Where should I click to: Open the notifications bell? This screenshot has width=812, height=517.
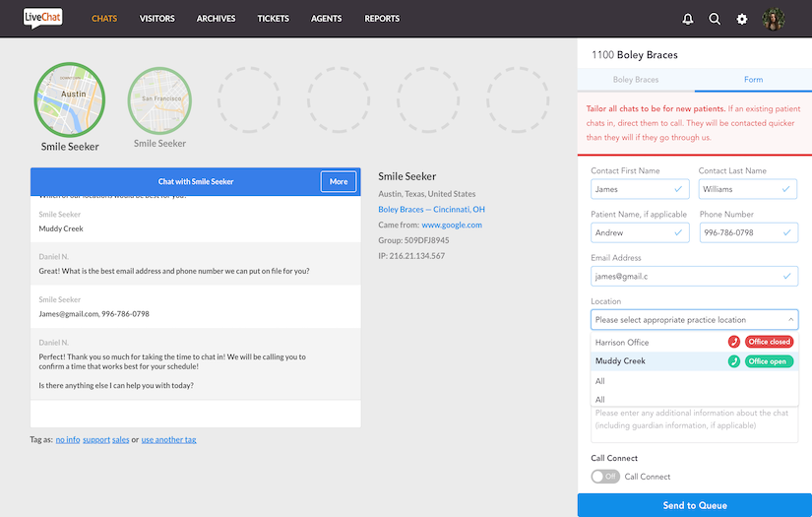[688, 19]
